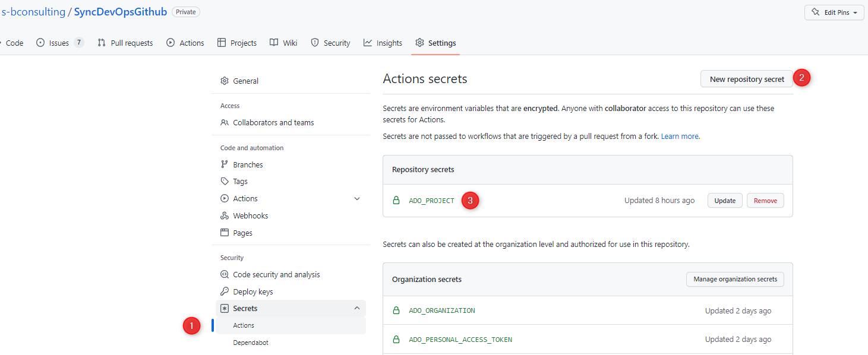
Task: Click the Code security and analysis icon
Action: (225, 274)
